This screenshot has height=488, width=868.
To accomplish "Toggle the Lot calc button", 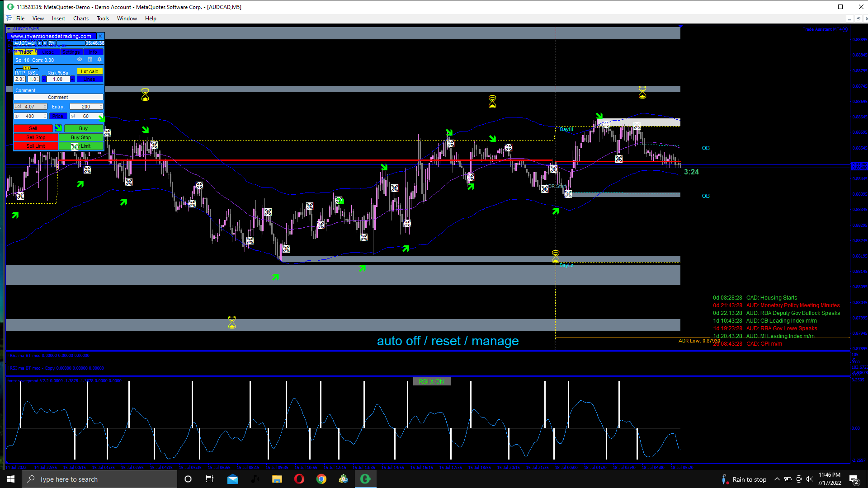I will [x=90, y=71].
